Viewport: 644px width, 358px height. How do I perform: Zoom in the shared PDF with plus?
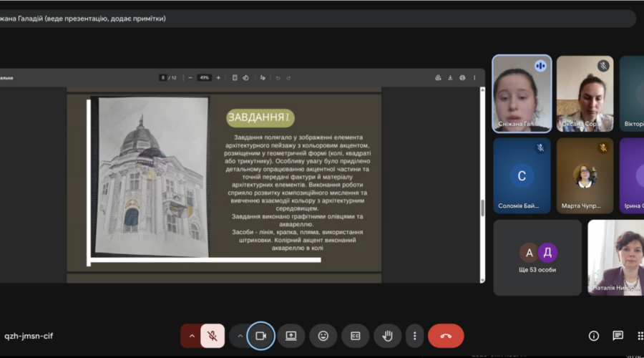point(218,77)
